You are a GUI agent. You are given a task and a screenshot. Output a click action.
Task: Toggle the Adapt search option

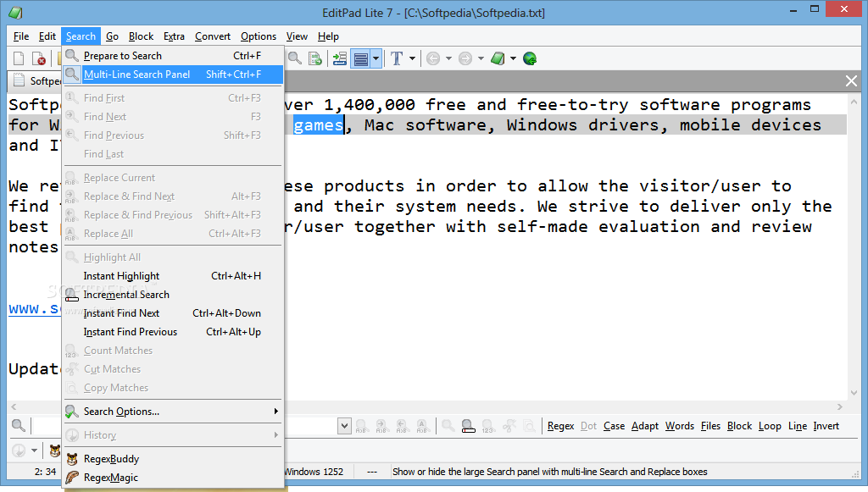645,426
